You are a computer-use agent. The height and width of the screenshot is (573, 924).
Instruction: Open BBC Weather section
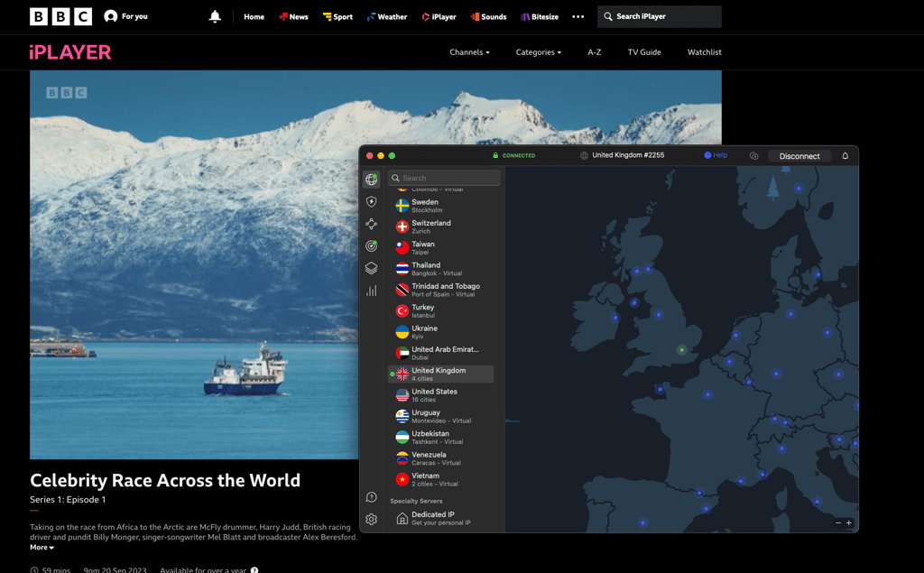(x=387, y=16)
